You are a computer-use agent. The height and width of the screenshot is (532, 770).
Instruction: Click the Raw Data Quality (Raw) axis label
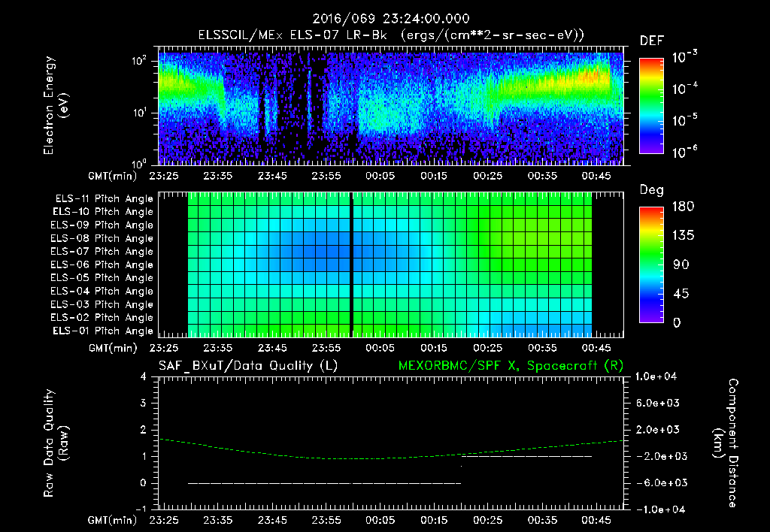[56, 443]
